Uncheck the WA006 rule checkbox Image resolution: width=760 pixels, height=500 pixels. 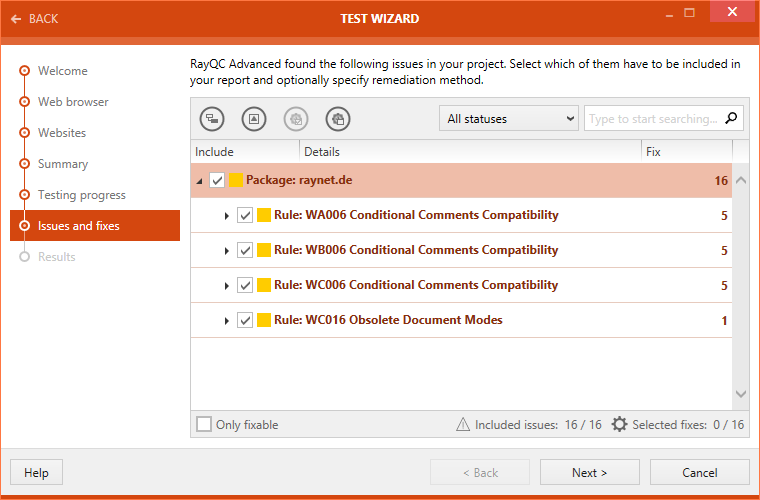(245, 215)
